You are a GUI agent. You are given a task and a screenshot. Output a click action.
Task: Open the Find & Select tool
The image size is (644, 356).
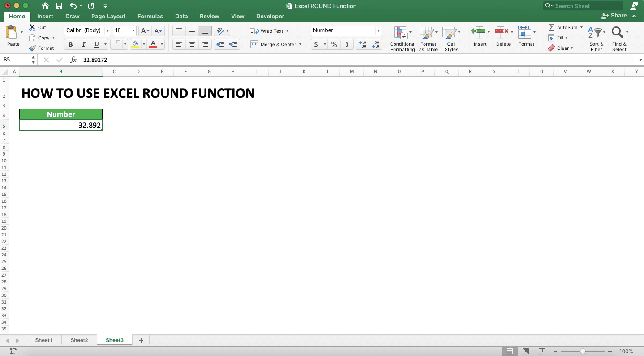pos(619,39)
